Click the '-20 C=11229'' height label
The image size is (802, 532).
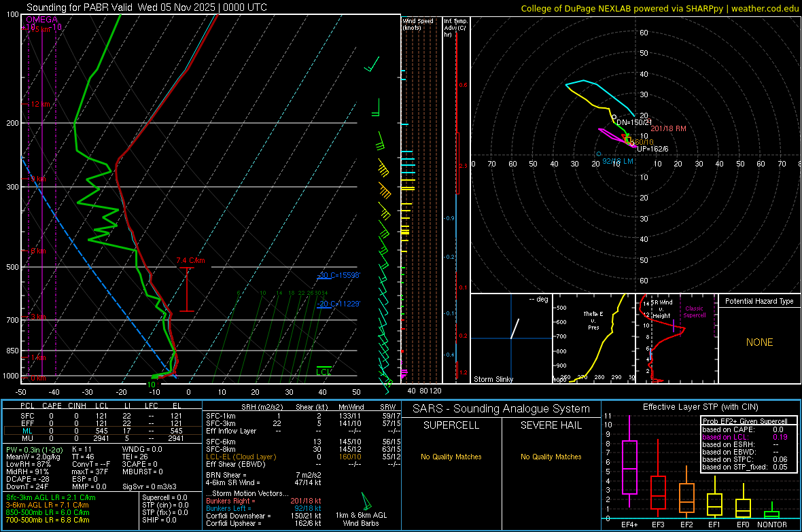click(338, 304)
